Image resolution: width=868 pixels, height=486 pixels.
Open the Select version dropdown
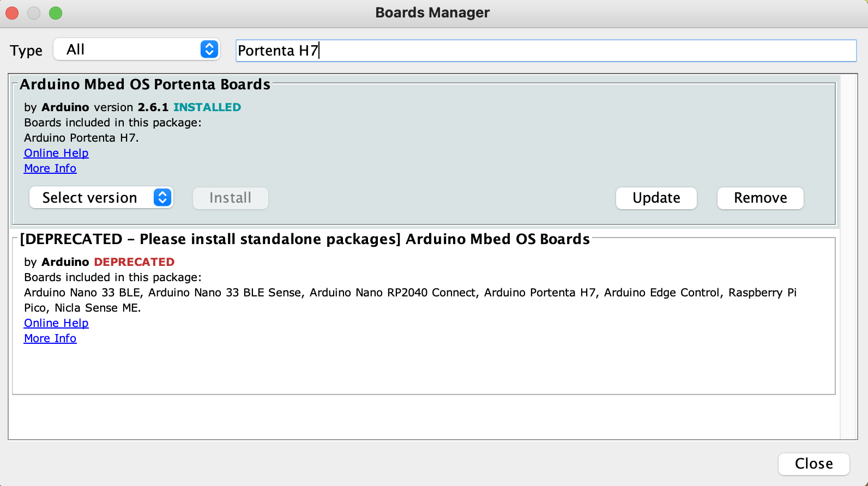[x=101, y=197]
